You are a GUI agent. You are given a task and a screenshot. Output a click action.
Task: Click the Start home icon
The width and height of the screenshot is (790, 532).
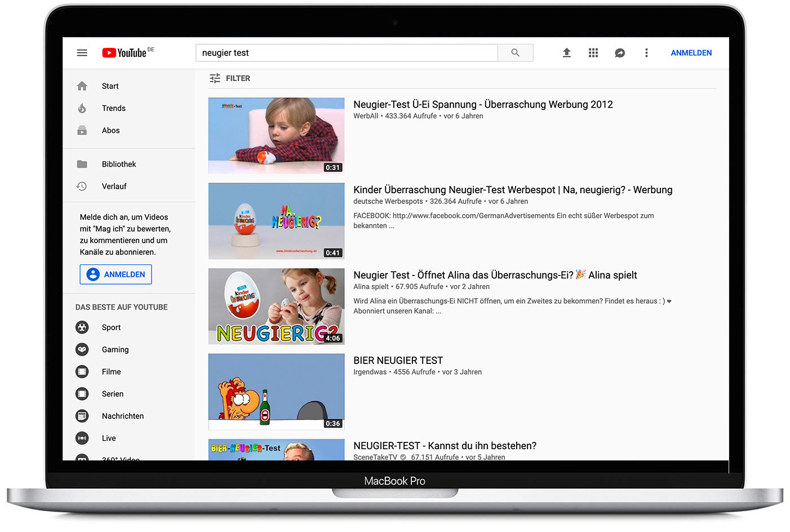(x=82, y=86)
